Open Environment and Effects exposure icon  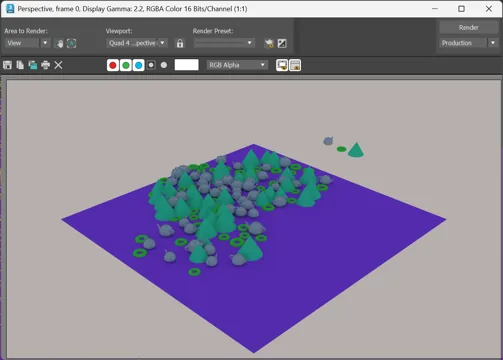[282, 43]
